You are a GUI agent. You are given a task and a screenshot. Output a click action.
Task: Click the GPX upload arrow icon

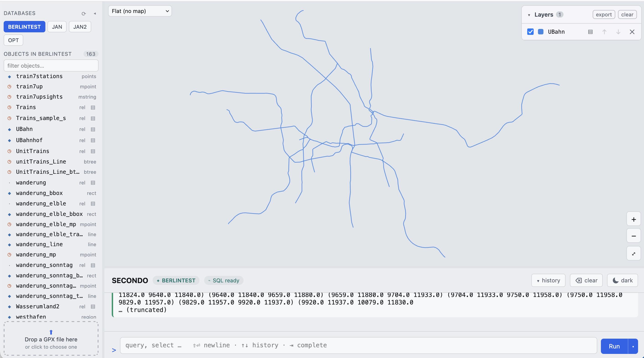tap(51, 332)
